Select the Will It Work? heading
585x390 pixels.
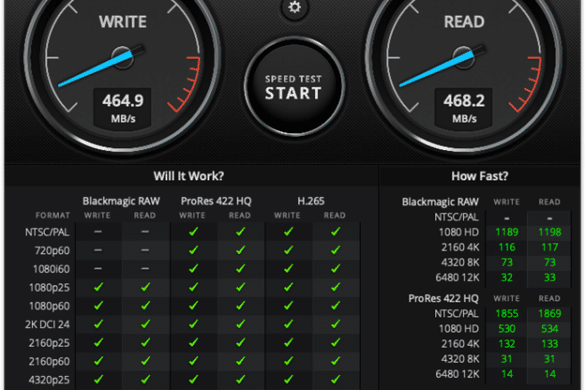pos(189,176)
